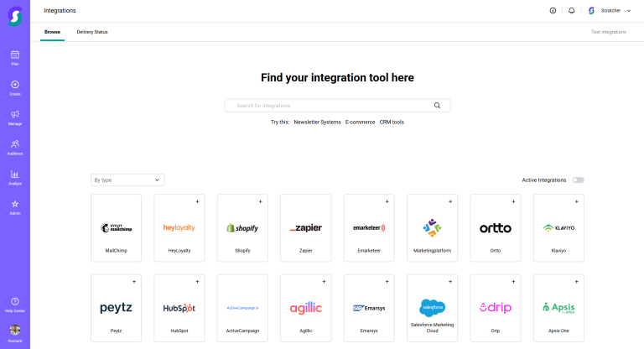Switch to the Delivery Status tab
The height and width of the screenshot is (349, 644).
tap(92, 32)
